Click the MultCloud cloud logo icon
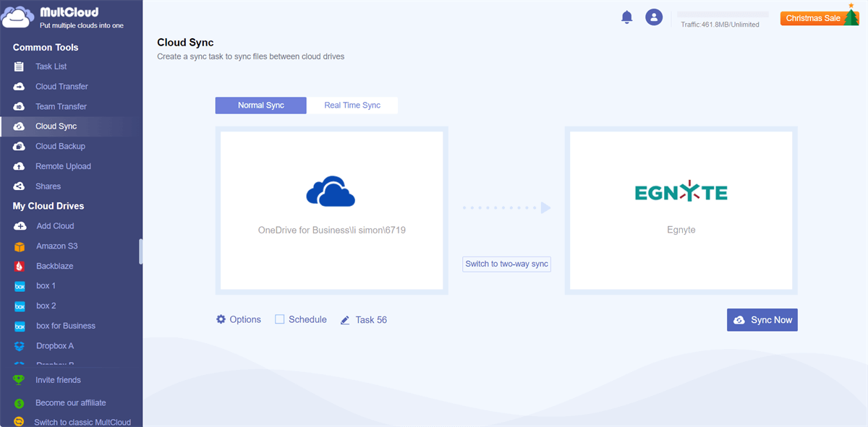 click(x=18, y=17)
